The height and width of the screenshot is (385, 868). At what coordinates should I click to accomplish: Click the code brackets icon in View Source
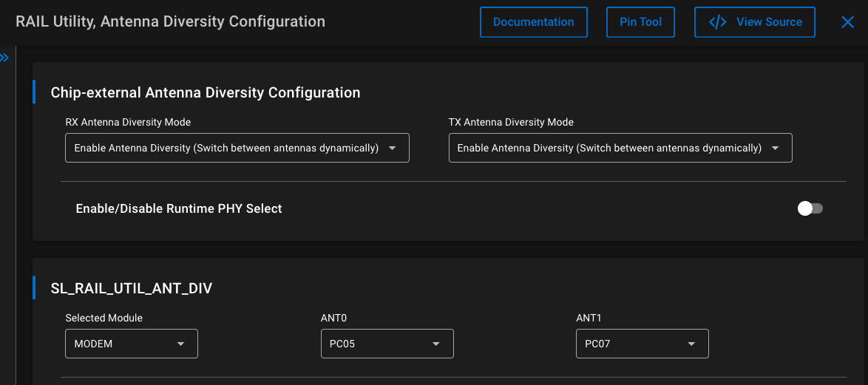point(717,22)
